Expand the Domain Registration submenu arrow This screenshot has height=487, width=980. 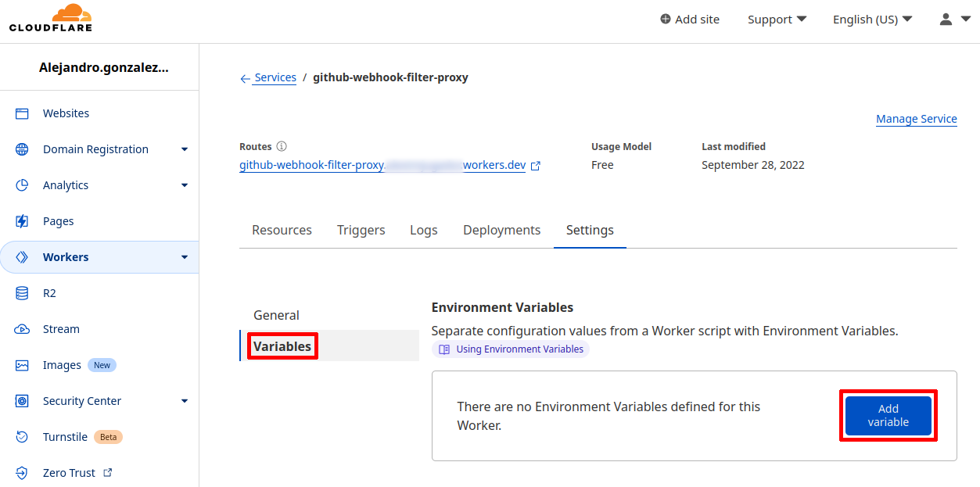pos(185,149)
